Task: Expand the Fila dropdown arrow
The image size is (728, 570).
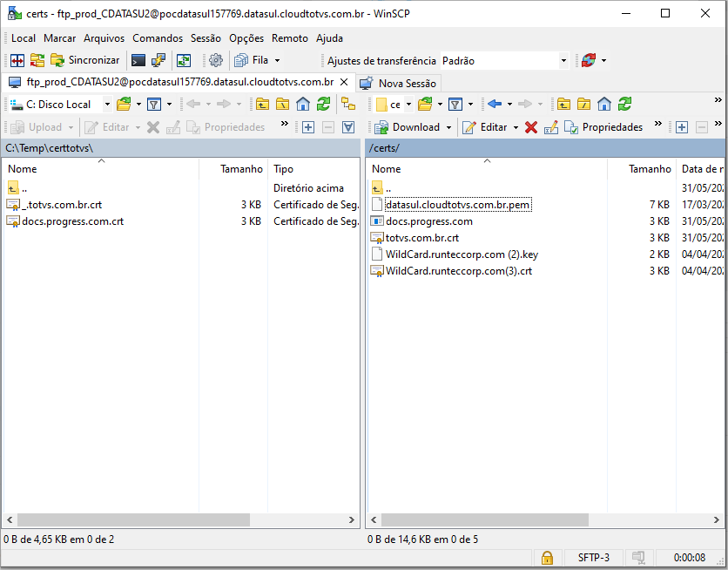Action: click(277, 60)
